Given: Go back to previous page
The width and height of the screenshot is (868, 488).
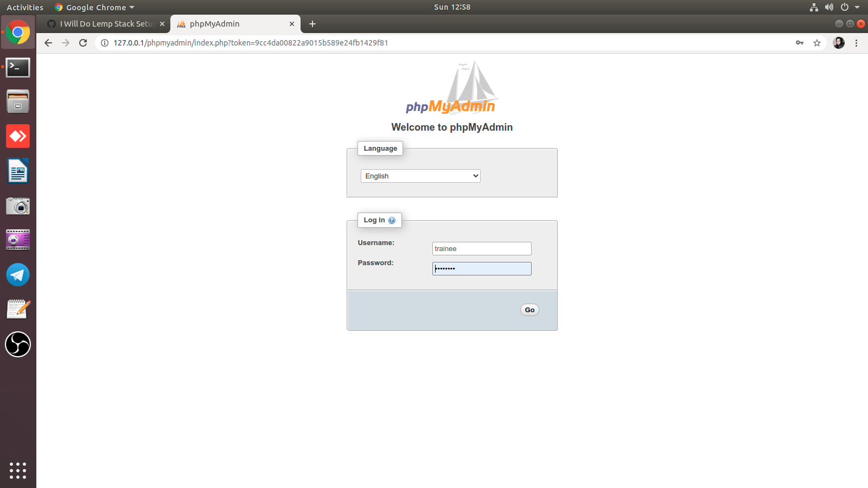Looking at the screenshot, I should (x=48, y=43).
